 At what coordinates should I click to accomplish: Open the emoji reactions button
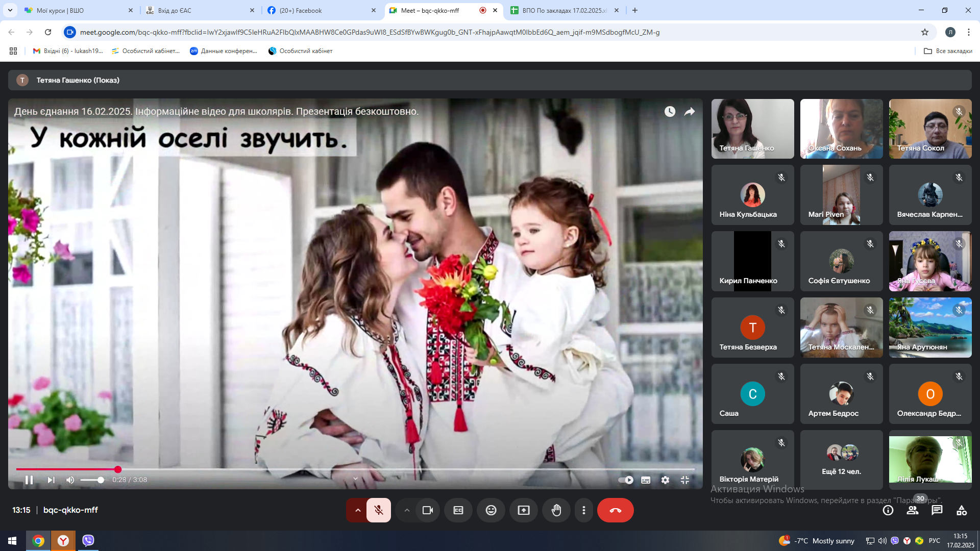tap(491, 510)
